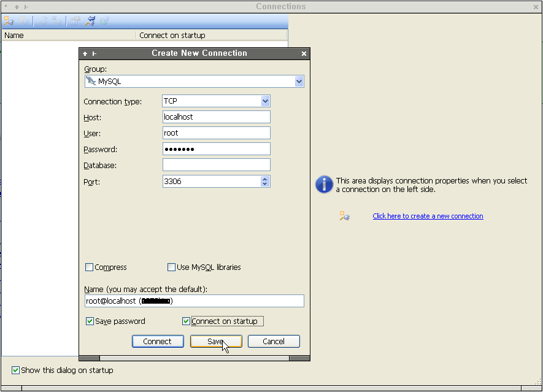543x392 pixels.
Task: Click the horizontal scrollbar at the Connections window bottom
Action: [271, 388]
